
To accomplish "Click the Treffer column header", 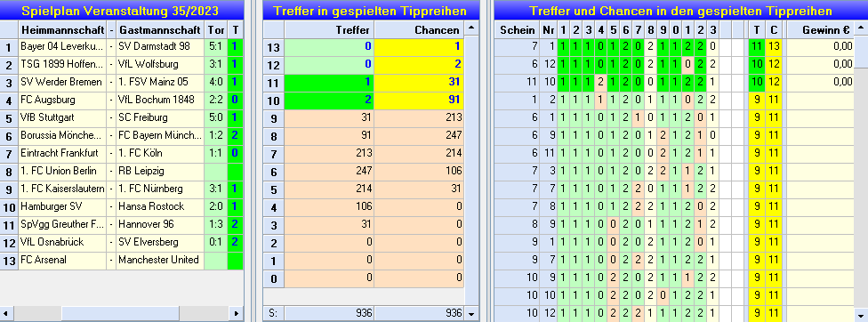I will tap(329, 29).
